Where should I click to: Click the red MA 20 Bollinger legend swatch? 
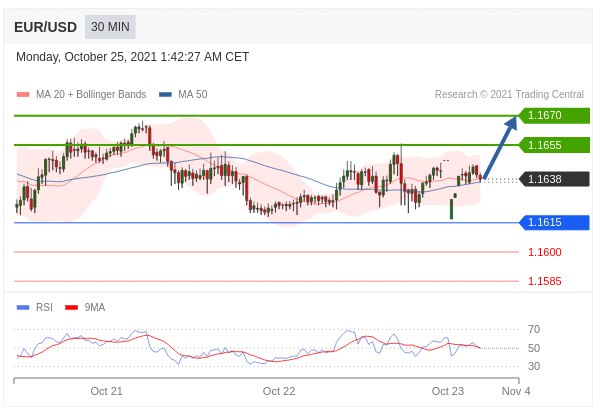click(23, 95)
